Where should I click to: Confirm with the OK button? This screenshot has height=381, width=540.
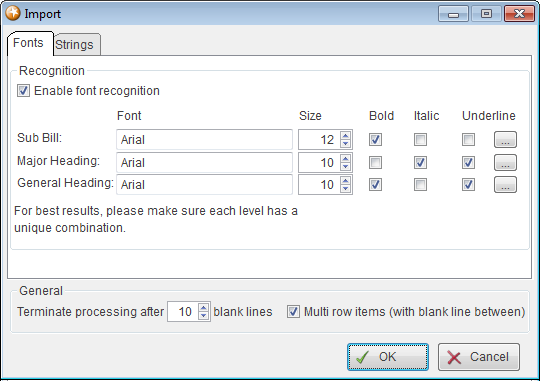point(388,357)
